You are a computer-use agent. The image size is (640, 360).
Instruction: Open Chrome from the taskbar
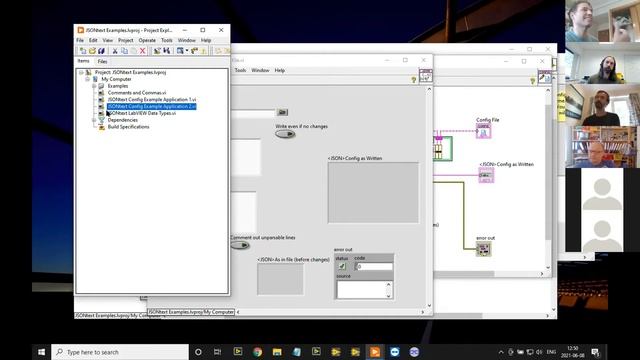point(257,352)
